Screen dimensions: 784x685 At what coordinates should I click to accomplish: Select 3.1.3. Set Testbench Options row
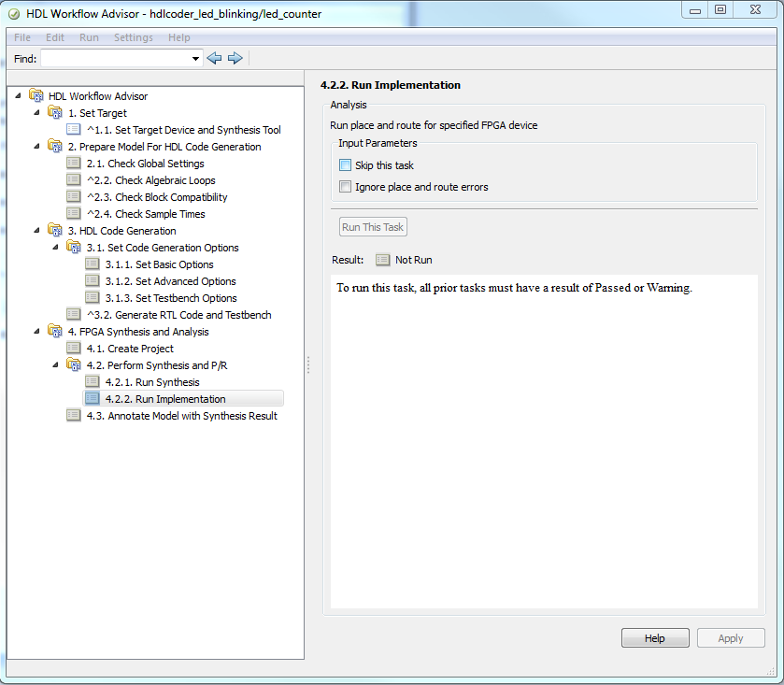click(171, 298)
